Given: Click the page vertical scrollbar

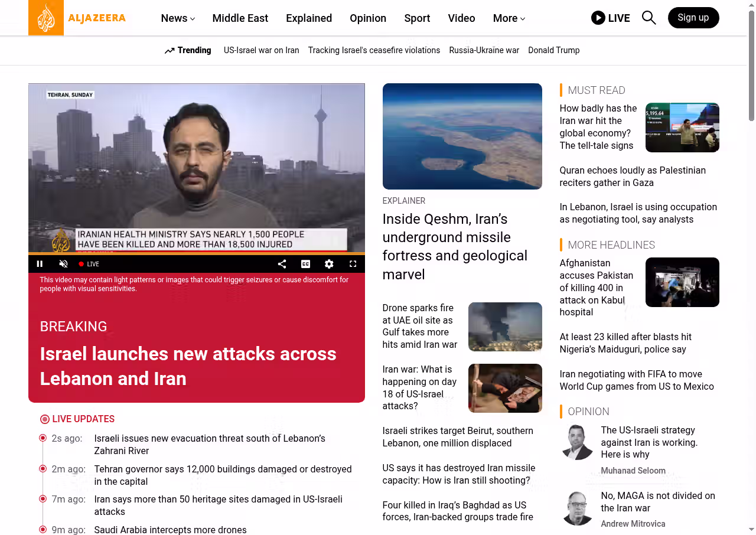Looking at the screenshot, I should pyautogui.click(x=751, y=267).
